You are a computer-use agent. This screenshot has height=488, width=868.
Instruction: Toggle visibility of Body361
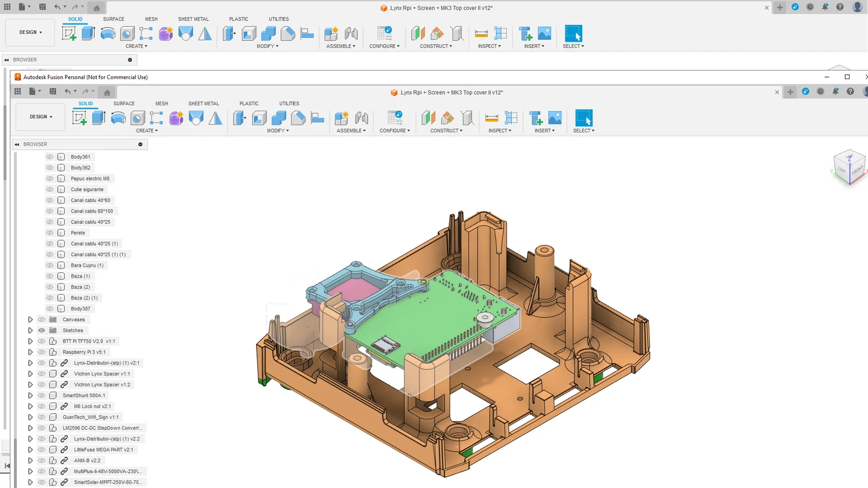tap(50, 157)
